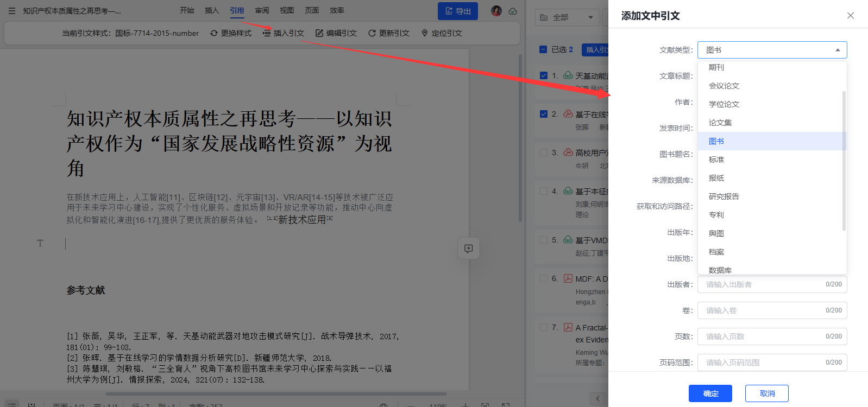Open the hamburger menu icon
The image size is (868, 407).
tap(12, 11)
